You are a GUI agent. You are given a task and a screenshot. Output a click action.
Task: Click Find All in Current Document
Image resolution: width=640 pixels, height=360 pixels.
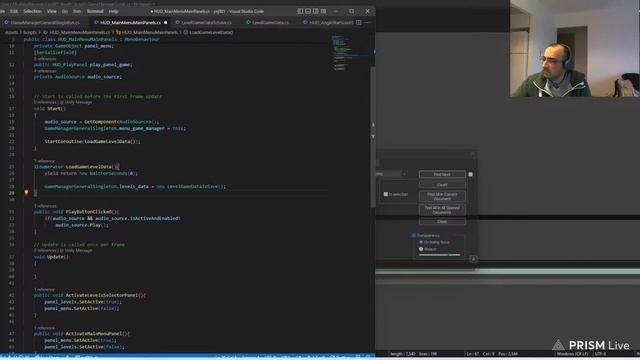click(442, 196)
